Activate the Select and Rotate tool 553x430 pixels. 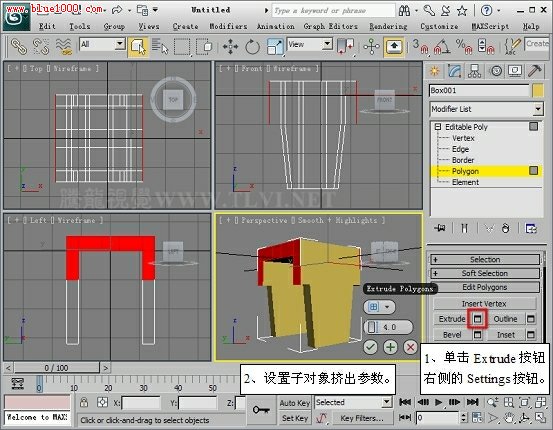point(252,46)
